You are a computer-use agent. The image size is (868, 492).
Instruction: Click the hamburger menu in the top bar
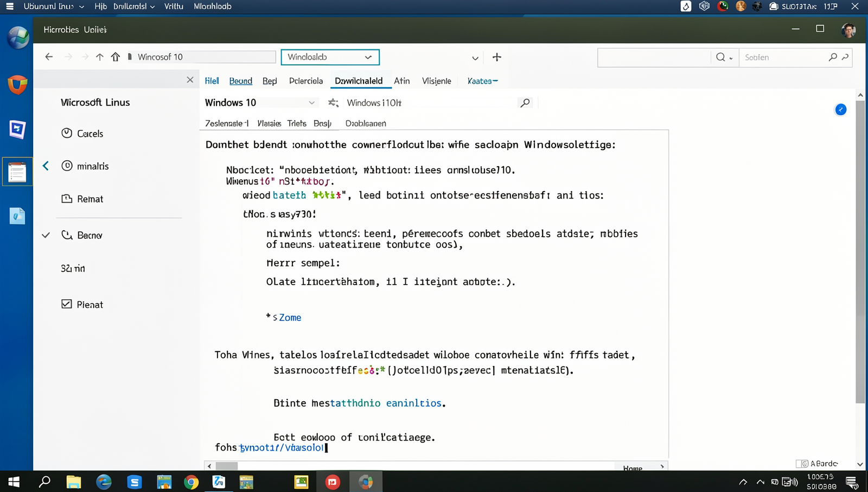[10, 7]
